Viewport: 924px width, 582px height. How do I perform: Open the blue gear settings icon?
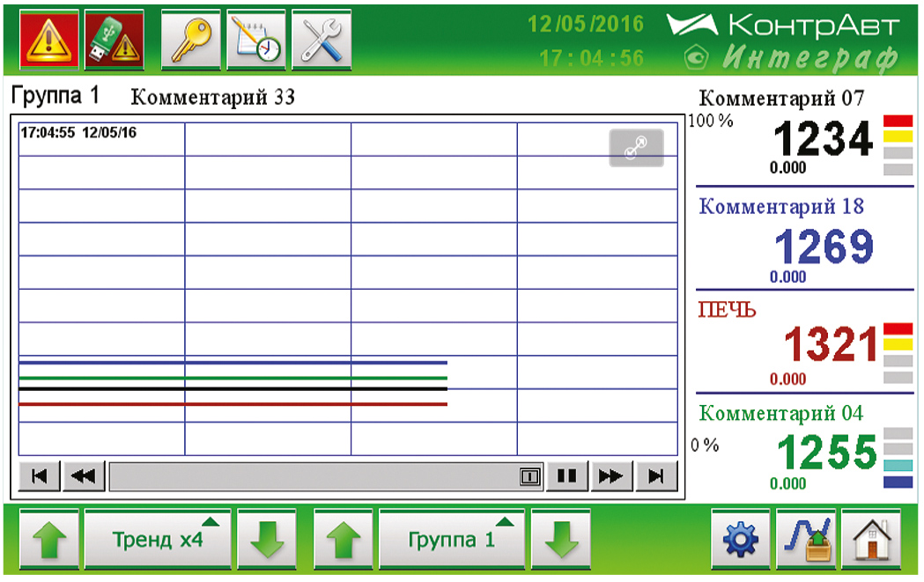tap(740, 538)
